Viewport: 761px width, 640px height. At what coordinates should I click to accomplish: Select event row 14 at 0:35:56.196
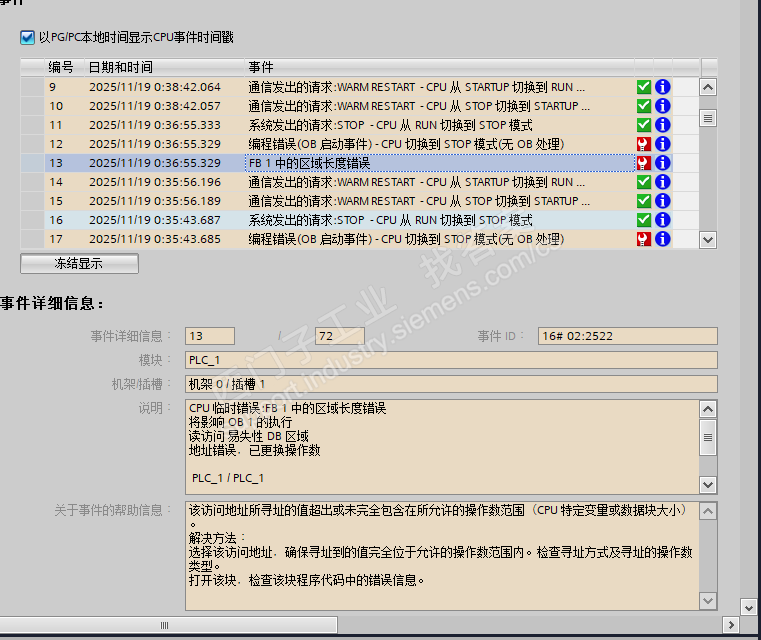[360, 182]
